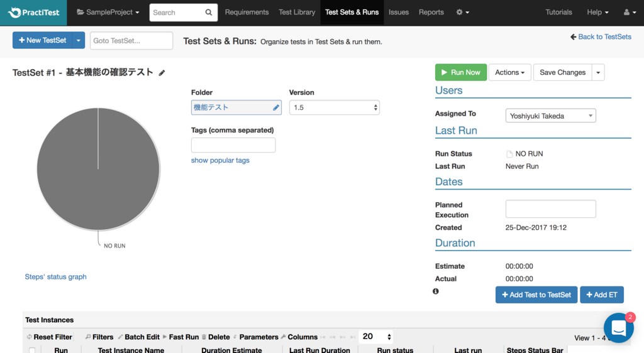This screenshot has width=644, height=353.
Task: Open the user profile menu
Action: (x=630, y=13)
